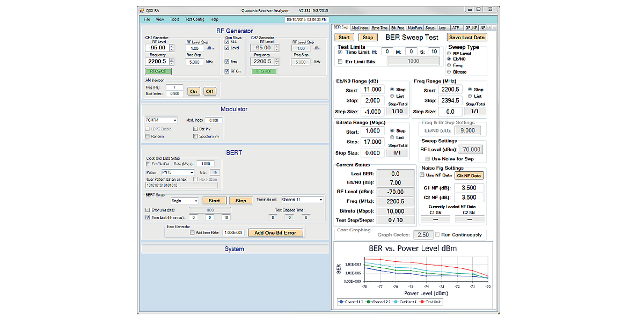Enable the Err Limit Bits checkbox
644x322 pixels.
coord(341,62)
